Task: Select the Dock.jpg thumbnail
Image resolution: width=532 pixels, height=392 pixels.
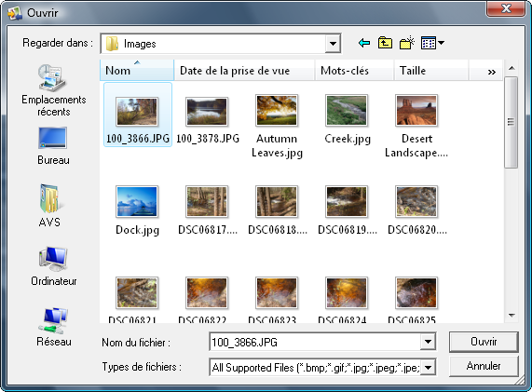Action: [x=137, y=210]
